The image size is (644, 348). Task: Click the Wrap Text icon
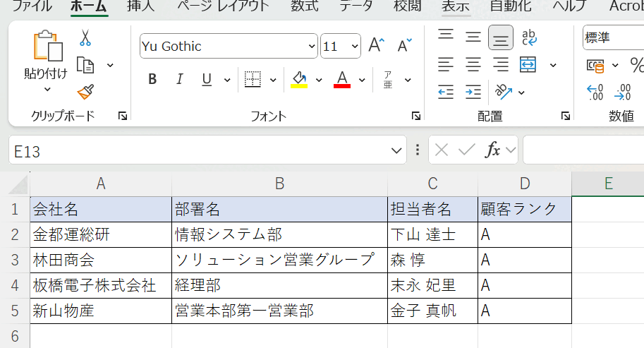click(529, 37)
